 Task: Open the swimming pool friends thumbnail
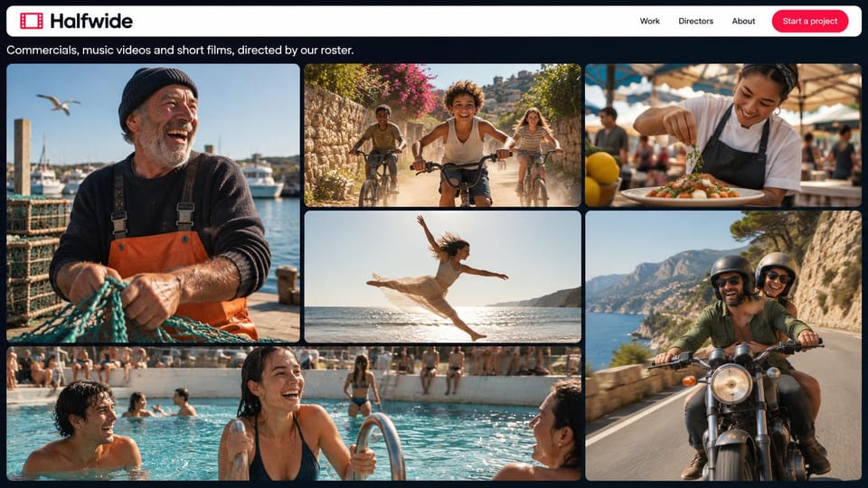[294, 413]
